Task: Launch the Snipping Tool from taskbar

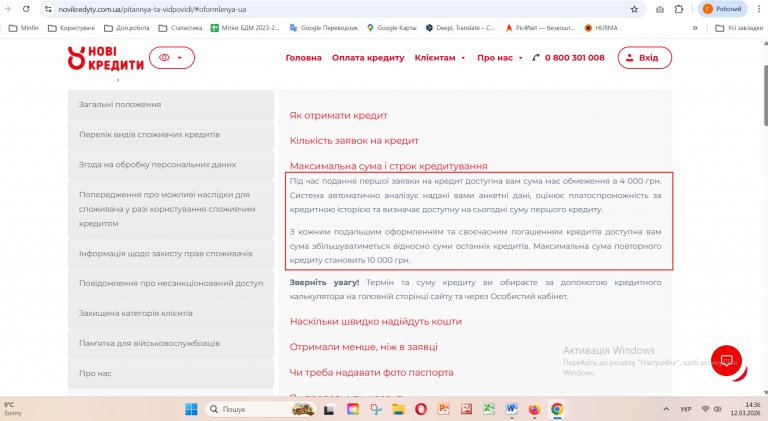Action: click(376, 409)
